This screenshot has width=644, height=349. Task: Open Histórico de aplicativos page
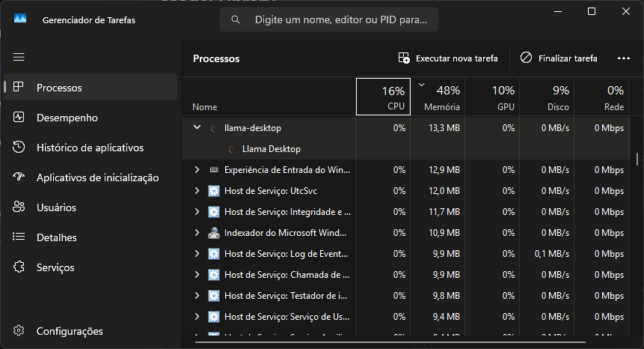[x=91, y=147]
